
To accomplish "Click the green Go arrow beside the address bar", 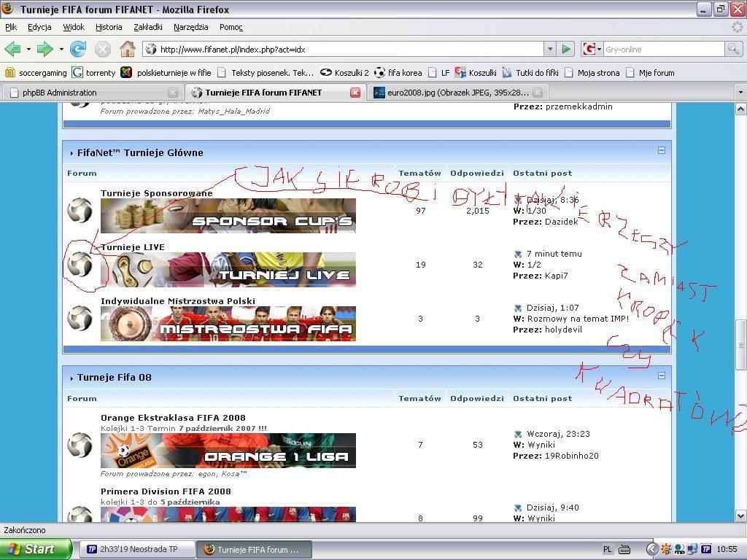I will (566, 49).
